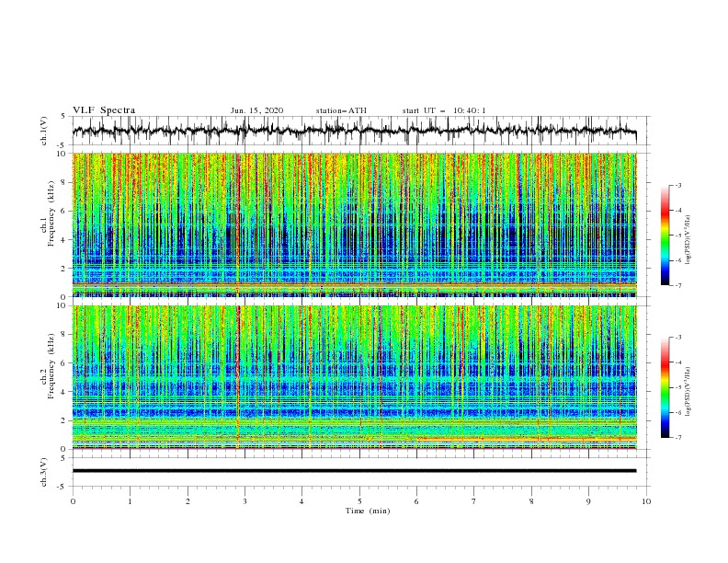Click the ch.1 spectrogram color bar

(x=665, y=236)
